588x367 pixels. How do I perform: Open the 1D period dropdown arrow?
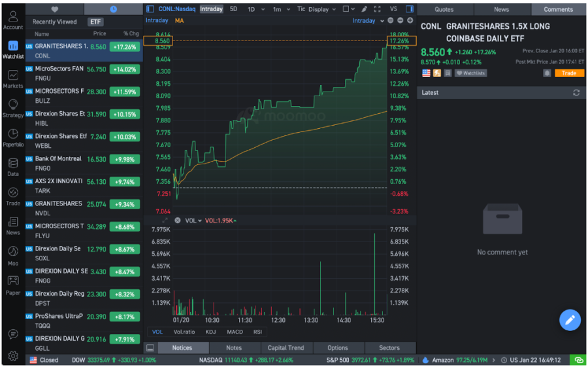coord(263,9)
